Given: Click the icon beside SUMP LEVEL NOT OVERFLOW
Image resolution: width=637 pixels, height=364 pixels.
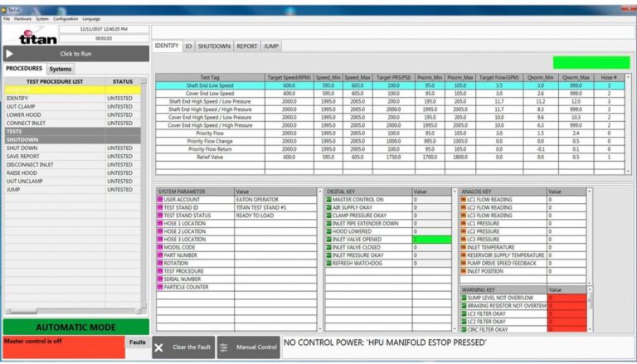Looking at the screenshot, I should (464, 298).
